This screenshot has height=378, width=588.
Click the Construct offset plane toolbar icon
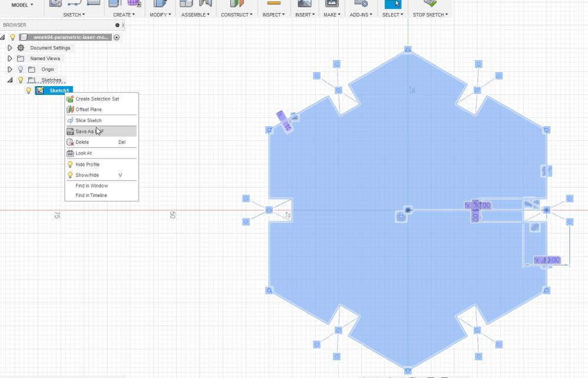237,4
